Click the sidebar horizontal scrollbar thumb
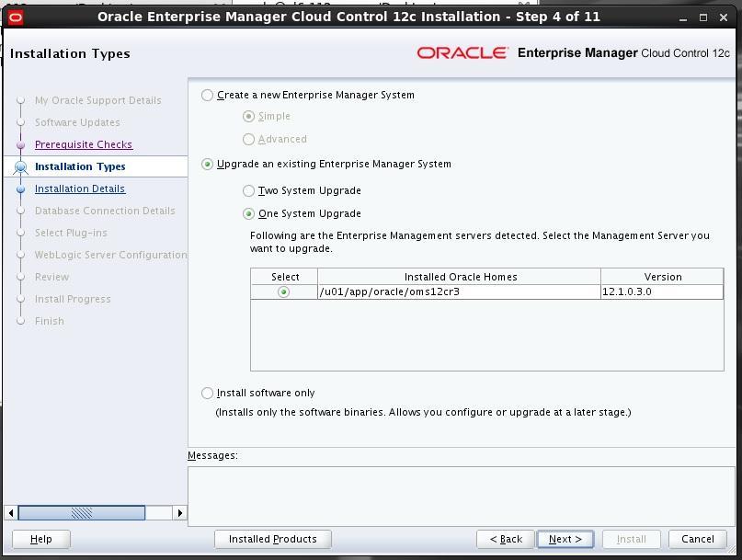742x560 pixels. coord(82,513)
